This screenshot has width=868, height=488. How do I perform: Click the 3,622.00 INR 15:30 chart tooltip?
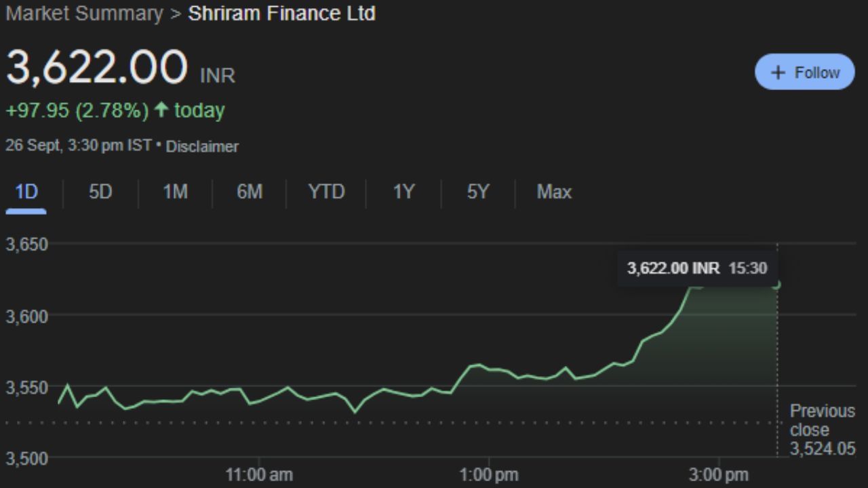point(697,268)
